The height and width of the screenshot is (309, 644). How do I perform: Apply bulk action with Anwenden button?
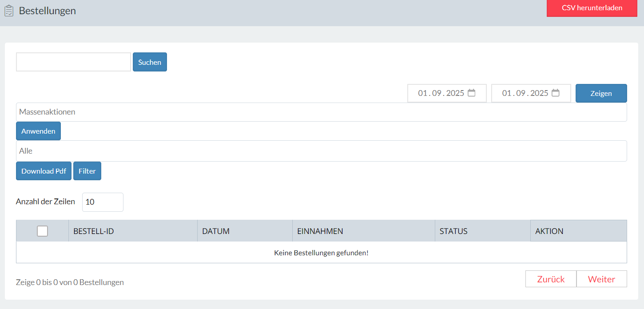[38, 131]
